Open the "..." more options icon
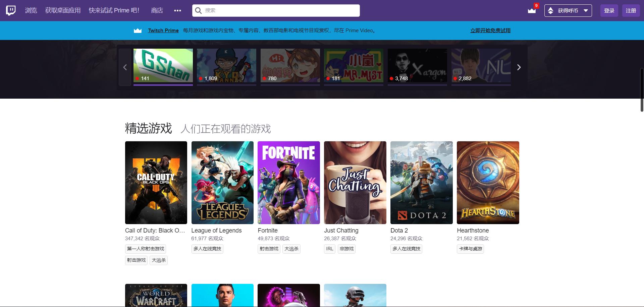644x307 pixels. click(177, 10)
